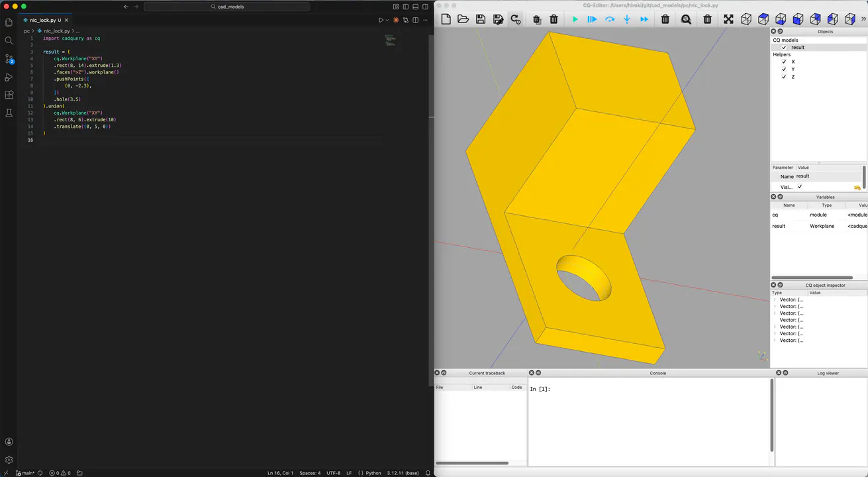Open Extensions in the activity bar

point(9,95)
